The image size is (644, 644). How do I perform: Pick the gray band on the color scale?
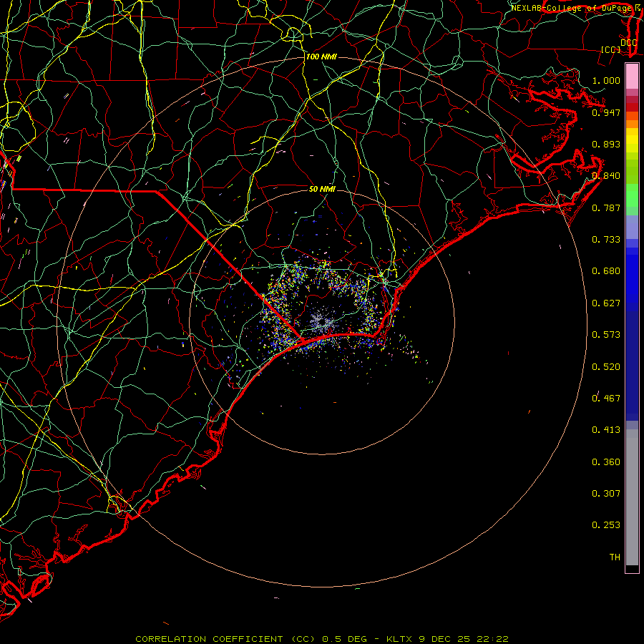632,497
